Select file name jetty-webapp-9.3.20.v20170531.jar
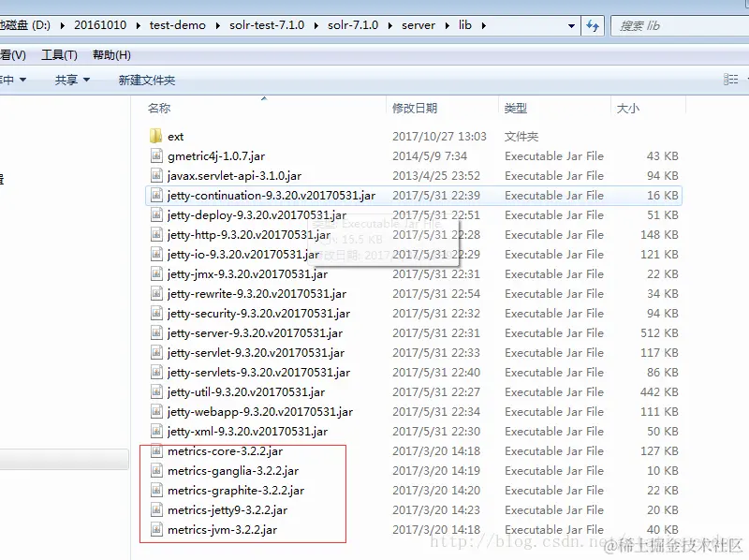The image size is (749, 560). tap(260, 412)
